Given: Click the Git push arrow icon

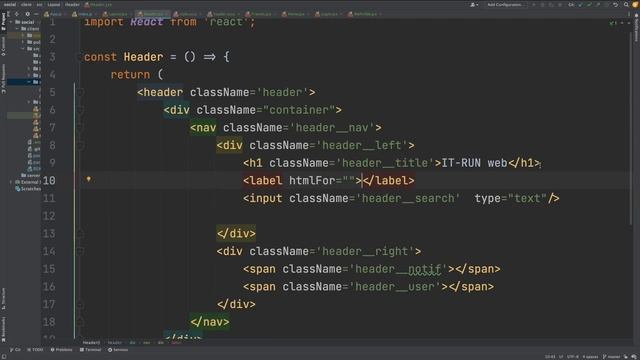Looking at the screenshot, I should [x=598, y=5].
